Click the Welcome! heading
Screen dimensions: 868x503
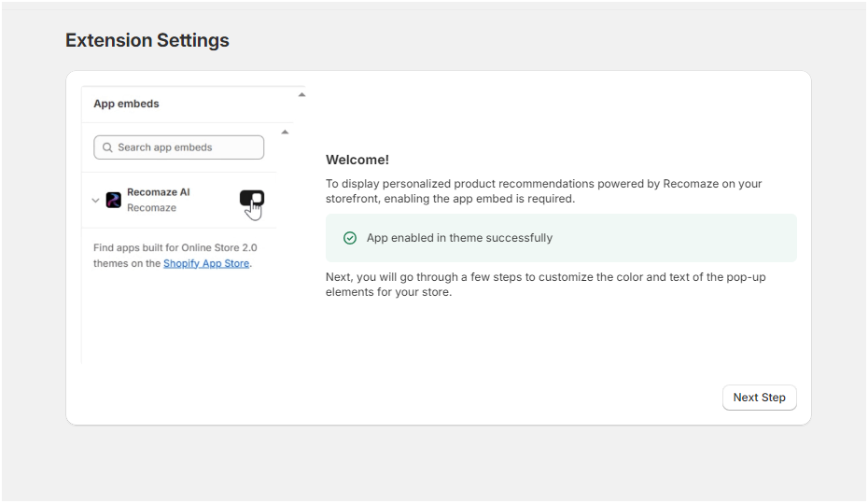pyautogui.click(x=357, y=160)
